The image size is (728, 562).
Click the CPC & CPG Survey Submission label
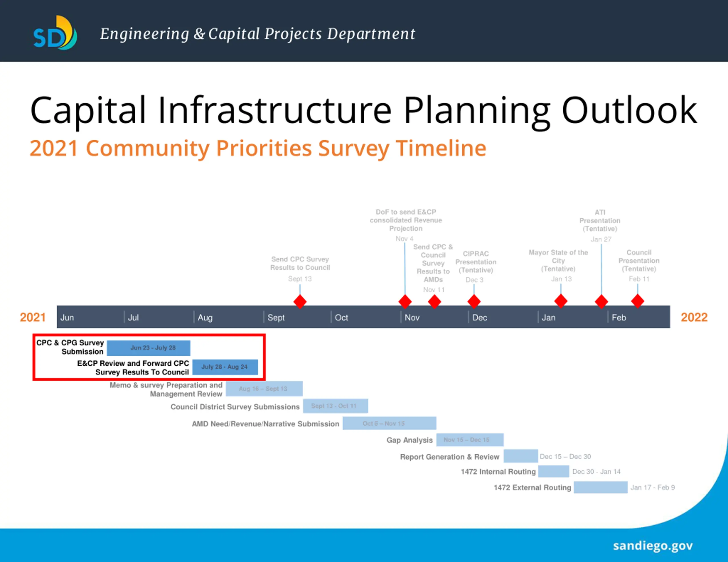pos(70,347)
